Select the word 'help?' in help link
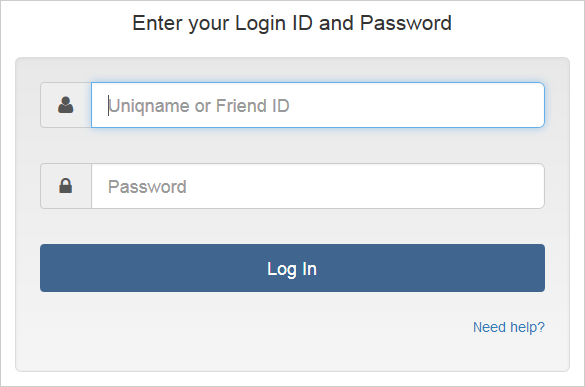 (527, 327)
